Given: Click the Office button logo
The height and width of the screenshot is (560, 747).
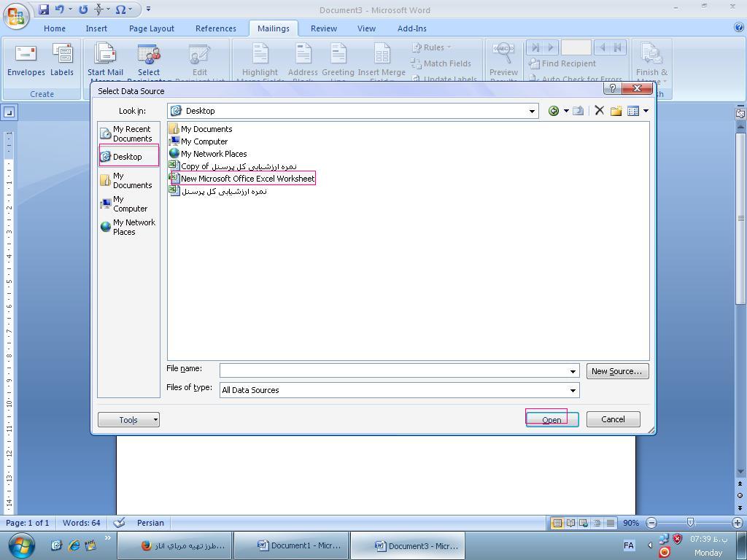Looking at the screenshot, I should click(16, 16).
